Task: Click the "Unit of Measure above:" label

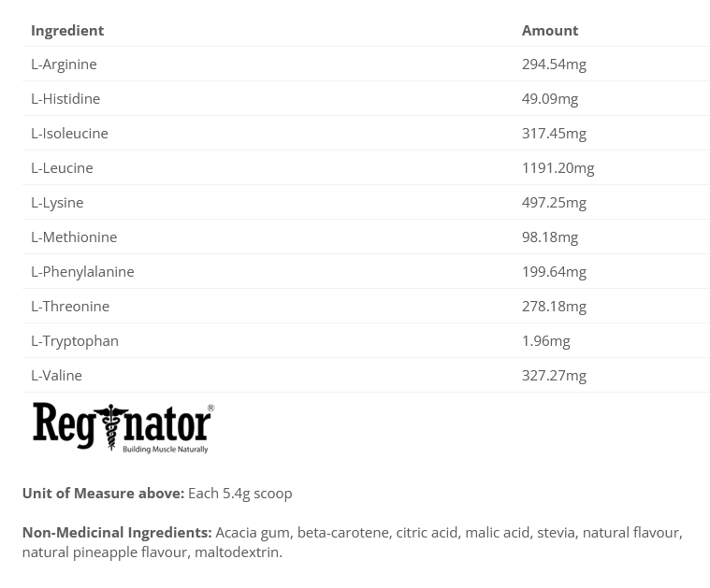Action: point(103,493)
